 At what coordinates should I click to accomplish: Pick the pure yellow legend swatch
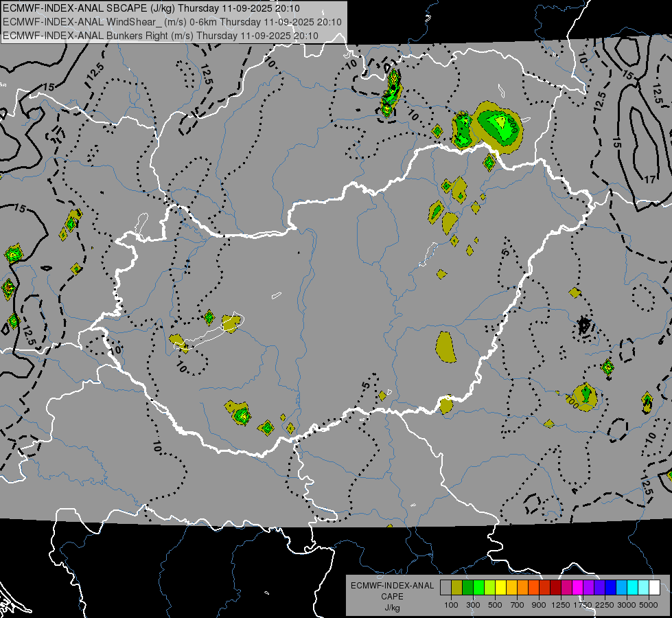[x=500, y=587]
